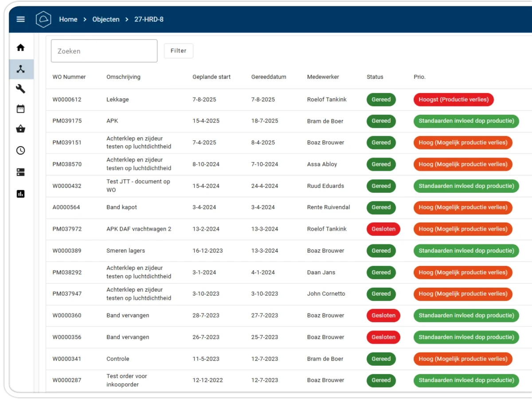Click employee Ruud Eduards
The height and width of the screenshot is (399, 532).
325,186
